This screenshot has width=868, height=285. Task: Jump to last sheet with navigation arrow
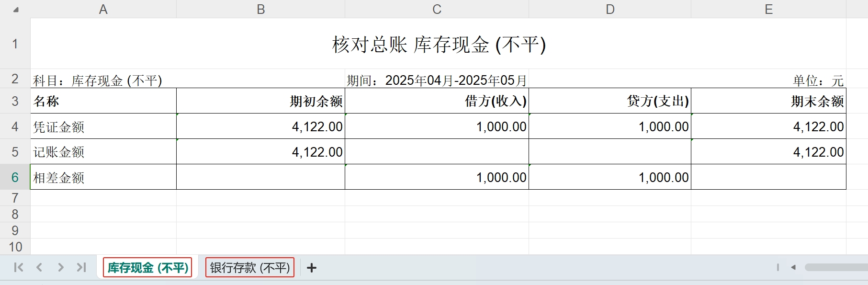point(81,267)
